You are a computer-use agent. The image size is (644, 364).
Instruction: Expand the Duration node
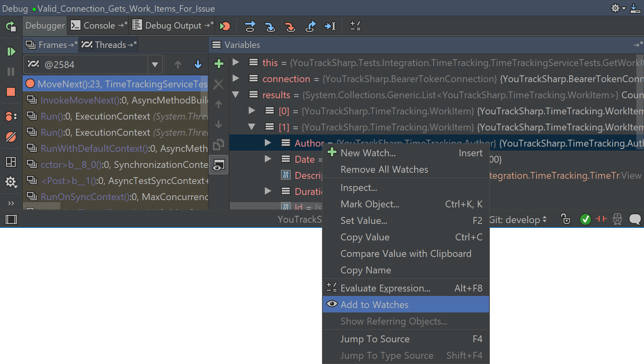click(x=268, y=191)
